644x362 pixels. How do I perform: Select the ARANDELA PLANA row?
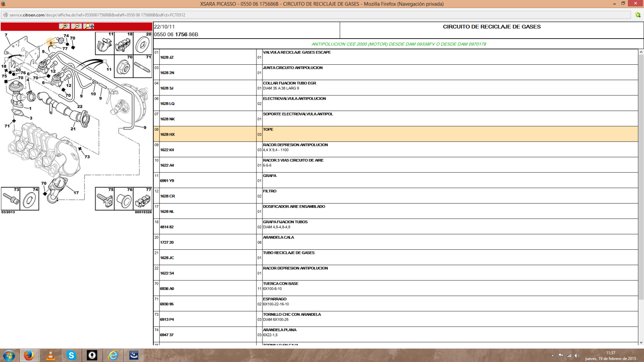(x=396, y=335)
